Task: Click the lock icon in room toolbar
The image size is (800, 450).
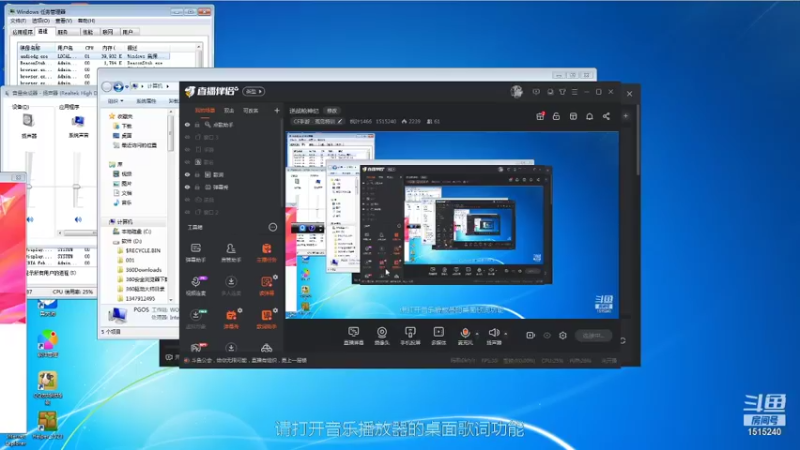Action: point(556,116)
